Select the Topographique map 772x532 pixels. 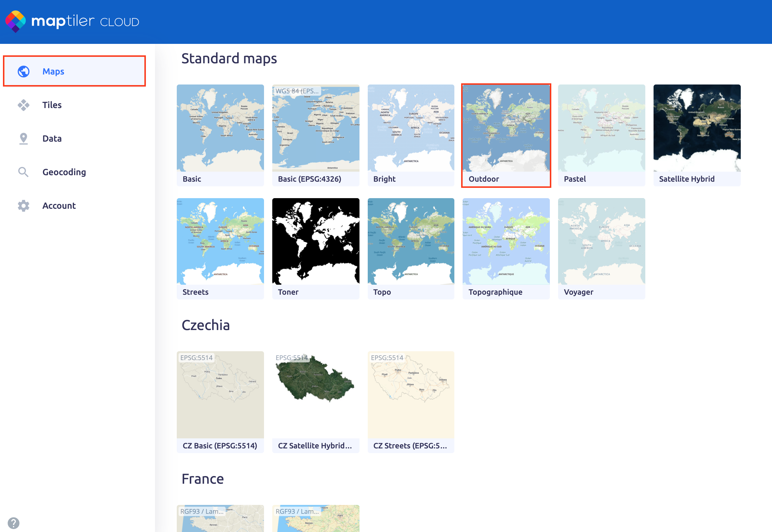click(x=506, y=242)
